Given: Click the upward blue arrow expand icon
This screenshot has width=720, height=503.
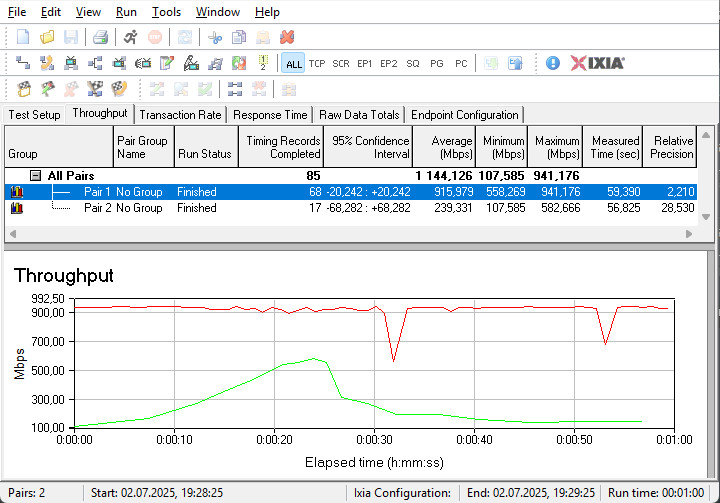Looking at the screenshot, I should click(515, 63).
